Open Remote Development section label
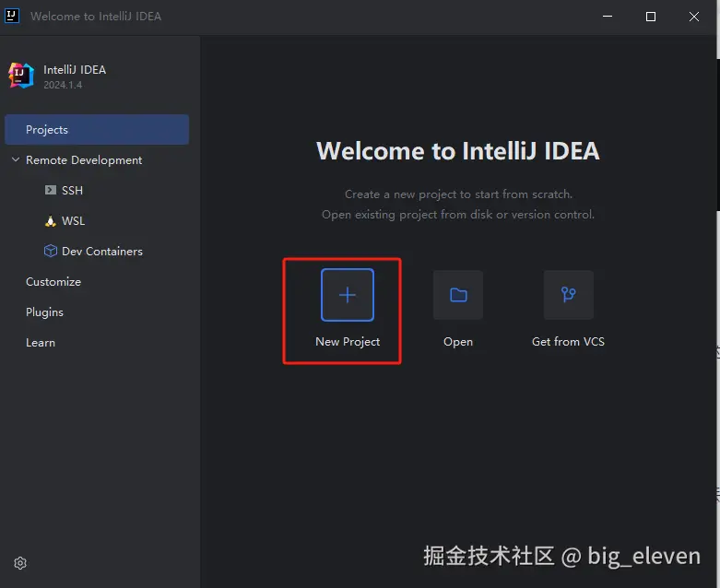The image size is (720, 588). (84, 159)
